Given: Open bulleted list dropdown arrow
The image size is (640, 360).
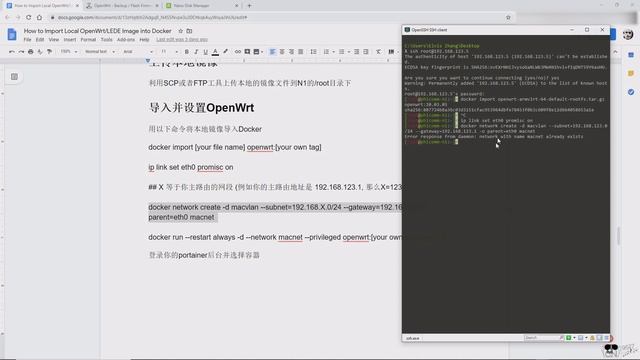Looking at the screenshot, I should click(349, 52).
